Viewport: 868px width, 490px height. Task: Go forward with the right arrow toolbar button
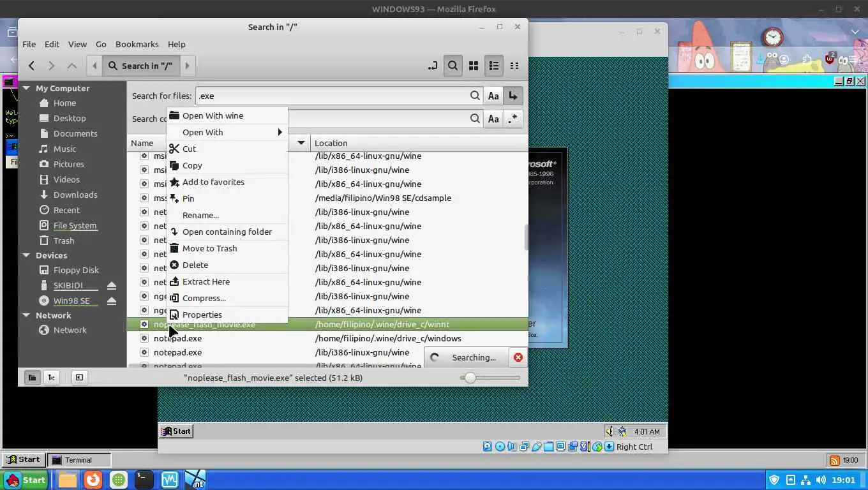click(x=52, y=66)
